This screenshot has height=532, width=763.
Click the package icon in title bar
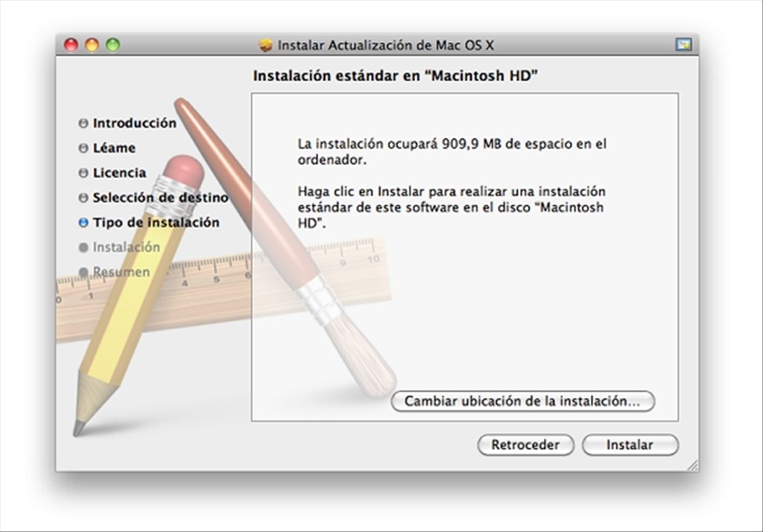point(266,45)
